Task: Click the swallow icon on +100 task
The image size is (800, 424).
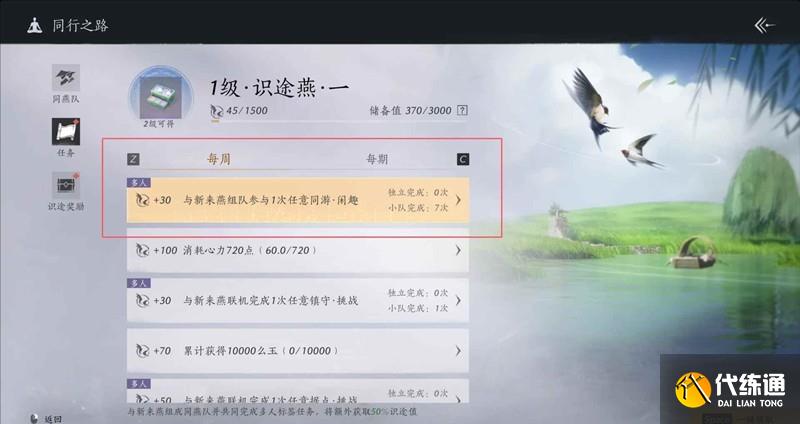Action: pyautogui.click(x=142, y=251)
